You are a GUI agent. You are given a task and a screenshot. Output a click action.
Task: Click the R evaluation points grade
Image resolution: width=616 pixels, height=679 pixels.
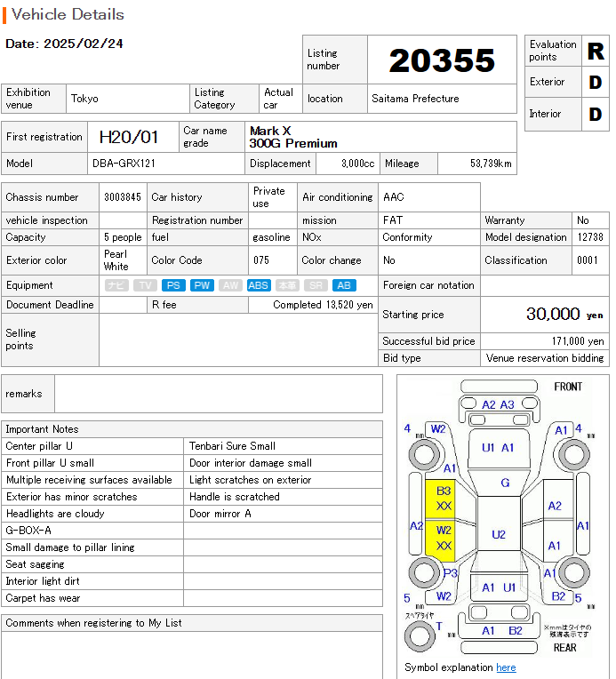click(x=595, y=51)
